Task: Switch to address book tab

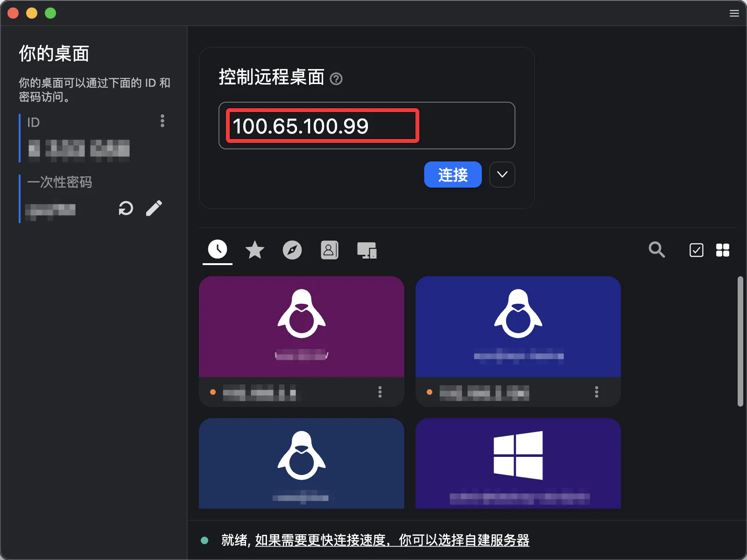Action: (330, 250)
